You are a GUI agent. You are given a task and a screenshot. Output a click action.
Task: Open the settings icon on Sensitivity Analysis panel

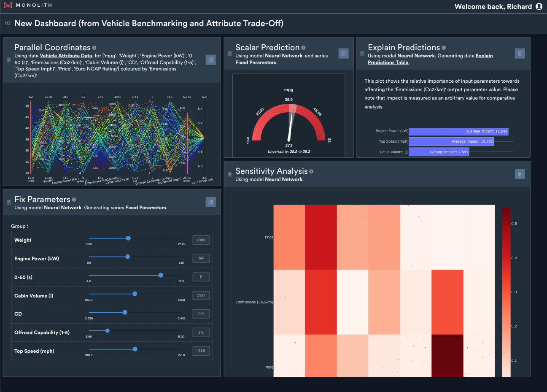pyautogui.click(x=520, y=174)
